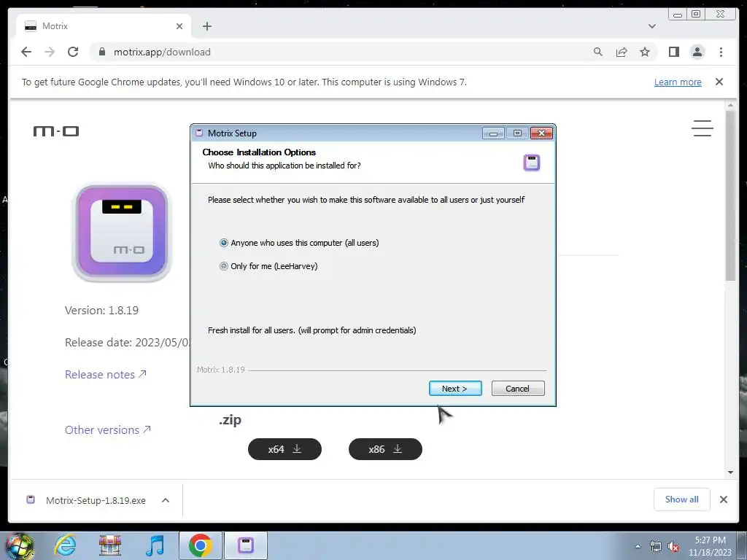
Task: Close the Motrix browser tab
Action: coord(179,26)
